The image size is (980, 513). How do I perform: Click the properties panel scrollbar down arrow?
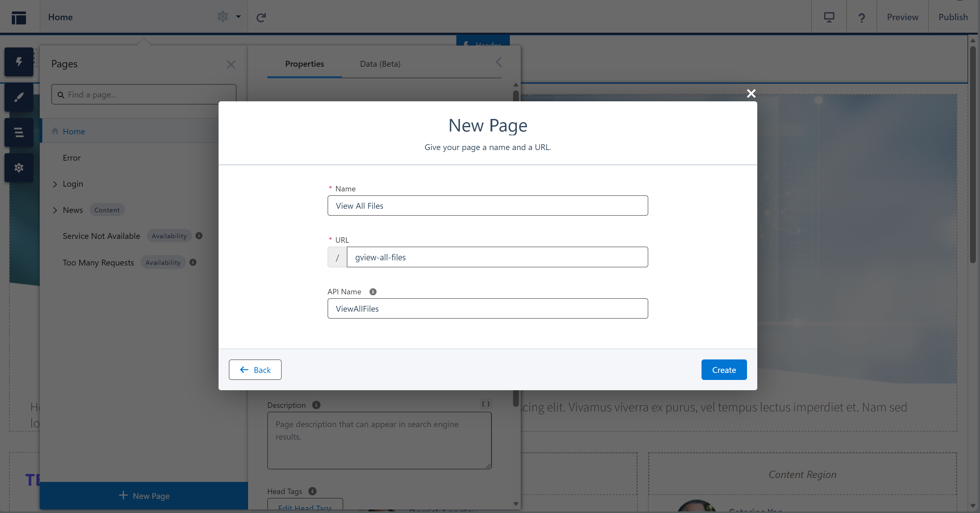pos(516,504)
